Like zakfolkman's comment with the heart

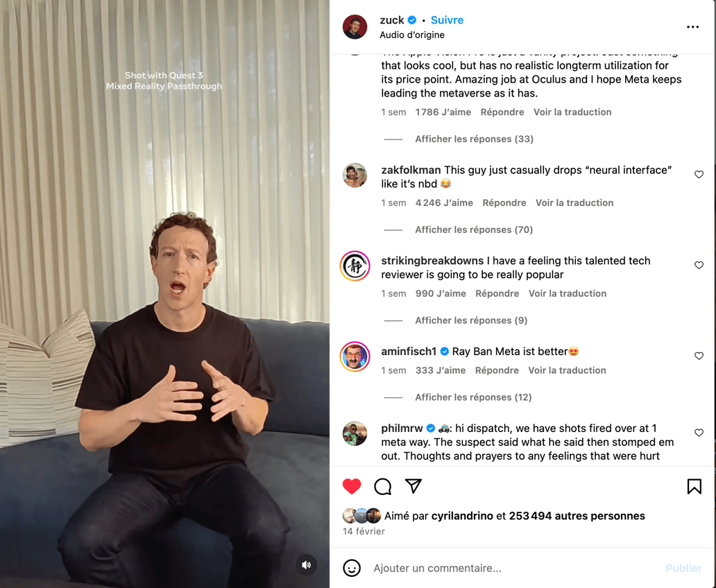click(699, 175)
